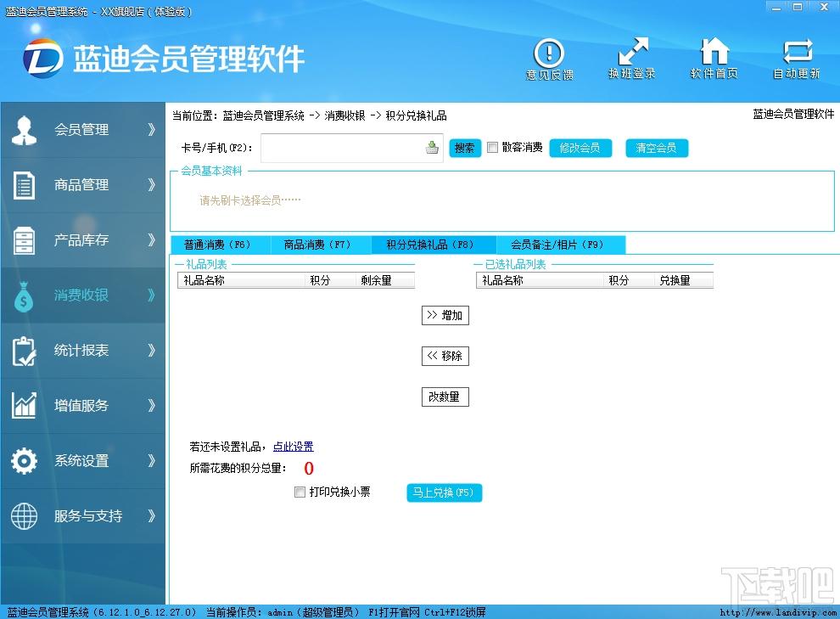Open 系统设置 sidebar menu
The image size is (840, 619).
point(82,460)
